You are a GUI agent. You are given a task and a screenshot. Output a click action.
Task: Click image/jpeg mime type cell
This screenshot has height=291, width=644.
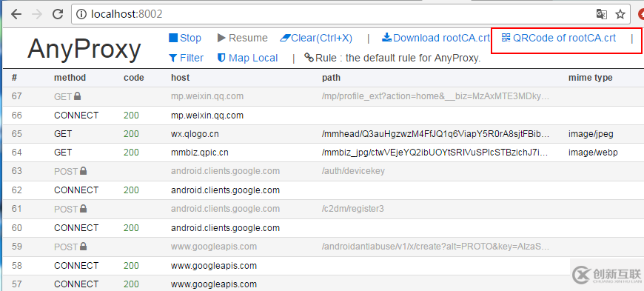(x=591, y=134)
